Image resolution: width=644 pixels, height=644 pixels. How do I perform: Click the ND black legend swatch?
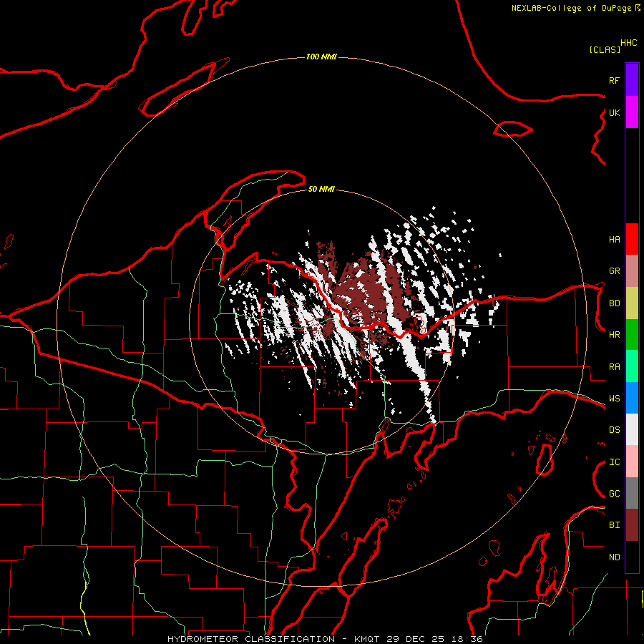pos(632,557)
